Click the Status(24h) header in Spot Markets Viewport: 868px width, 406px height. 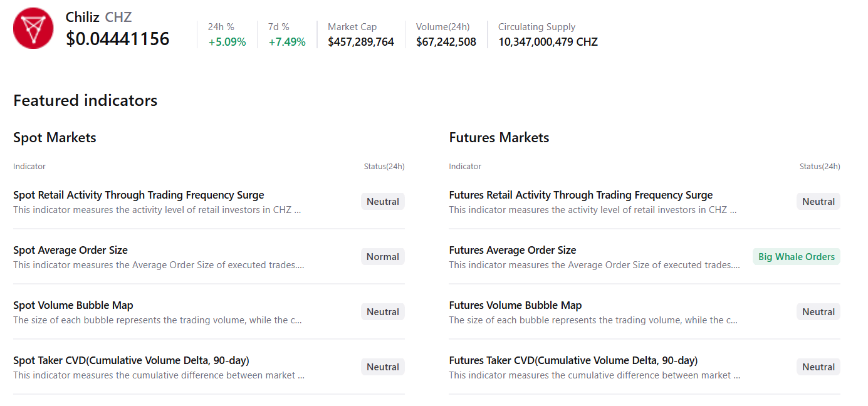click(x=384, y=167)
